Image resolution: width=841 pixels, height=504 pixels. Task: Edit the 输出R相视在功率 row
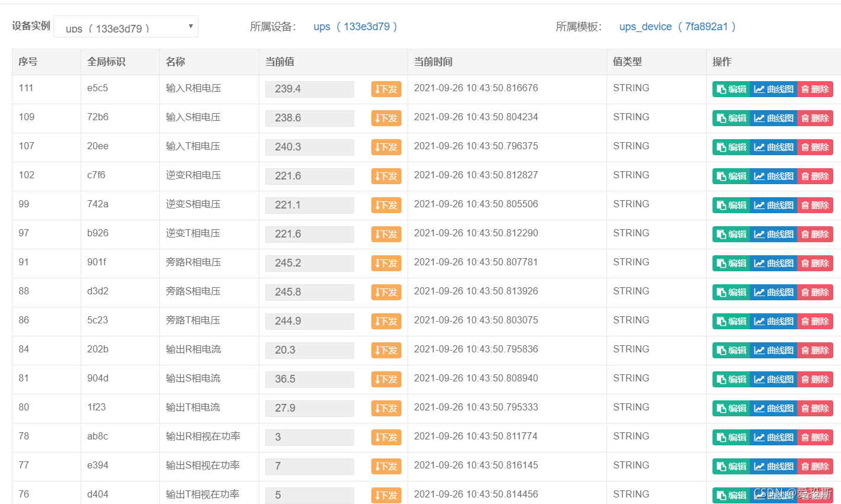pyautogui.click(x=731, y=437)
